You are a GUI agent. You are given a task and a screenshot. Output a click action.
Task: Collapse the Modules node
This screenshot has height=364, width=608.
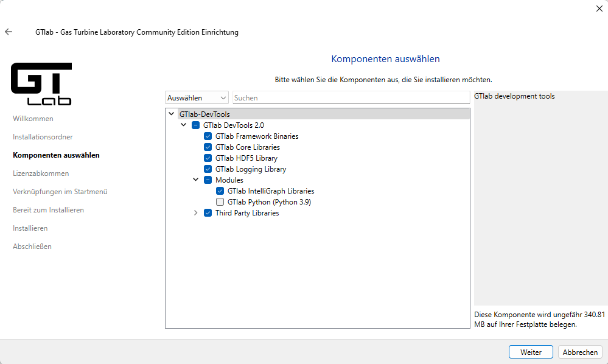tap(196, 180)
